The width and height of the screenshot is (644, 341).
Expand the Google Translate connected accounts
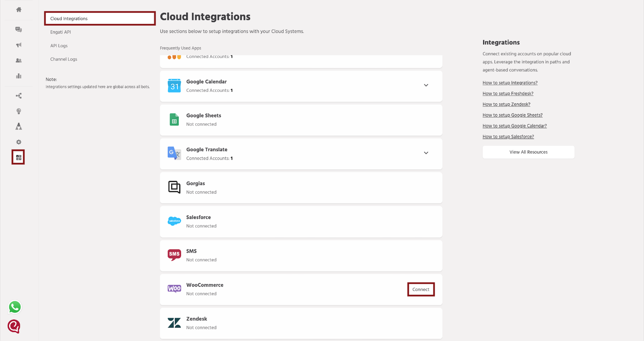pos(426,153)
